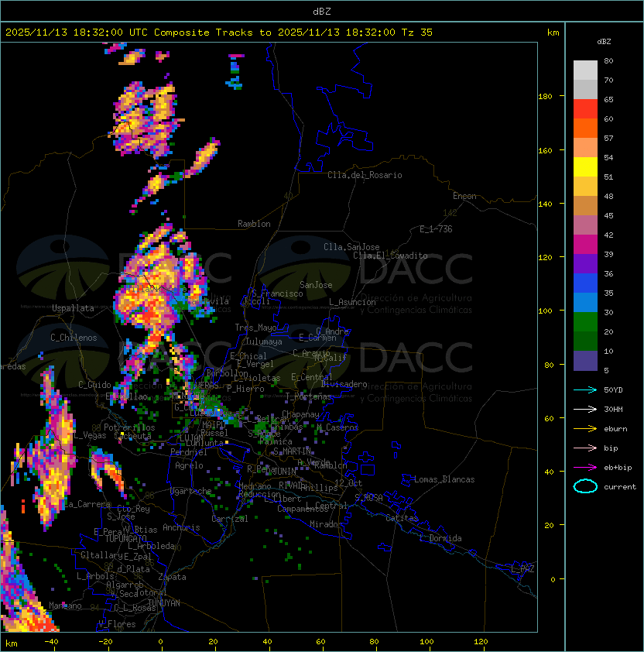This screenshot has height=652, width=644.
Task: Click the '-20' km axis tick label
Action: click(x=105, y=642)
